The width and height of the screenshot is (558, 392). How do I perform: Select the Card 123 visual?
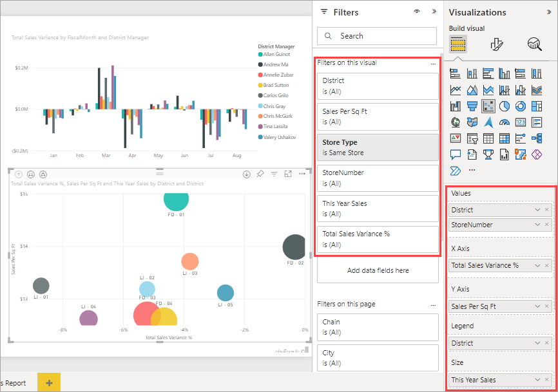[520, 122]
